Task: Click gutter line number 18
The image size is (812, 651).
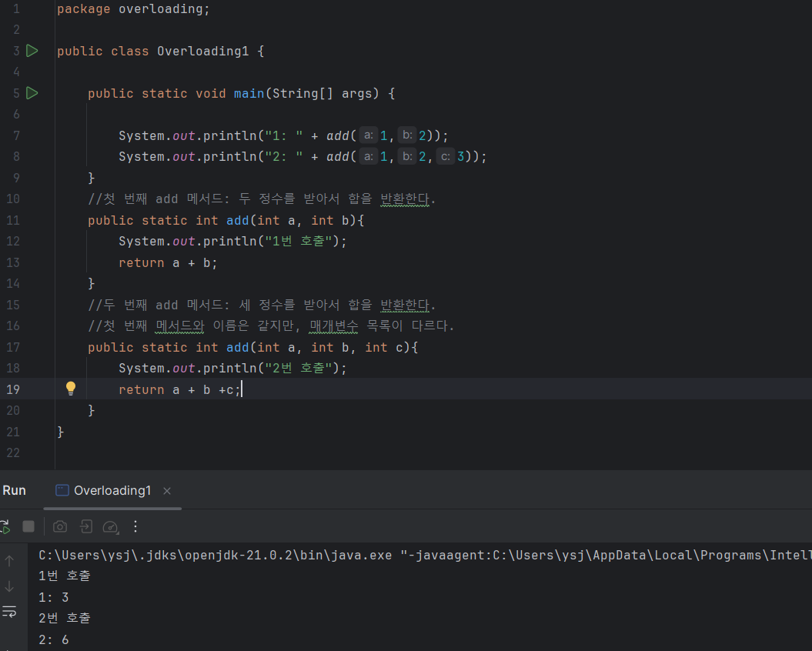Action: [x=13, y=369]
